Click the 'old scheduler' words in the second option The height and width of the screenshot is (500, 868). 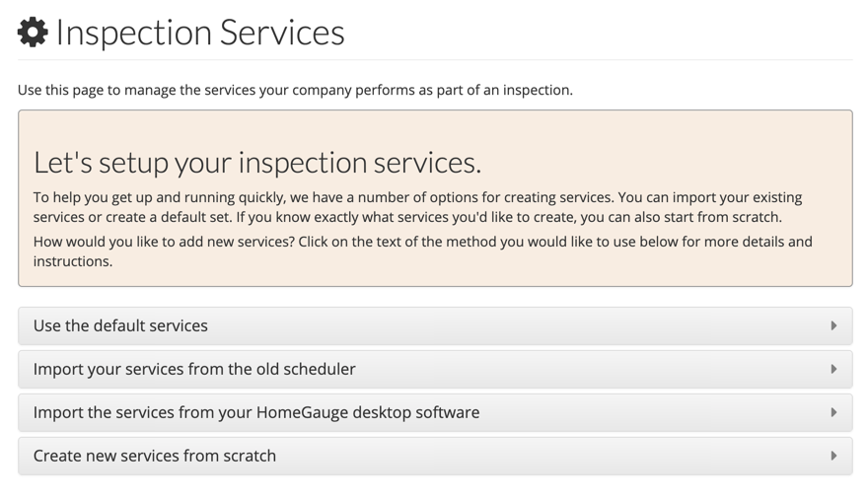click(x=304, y=369)
